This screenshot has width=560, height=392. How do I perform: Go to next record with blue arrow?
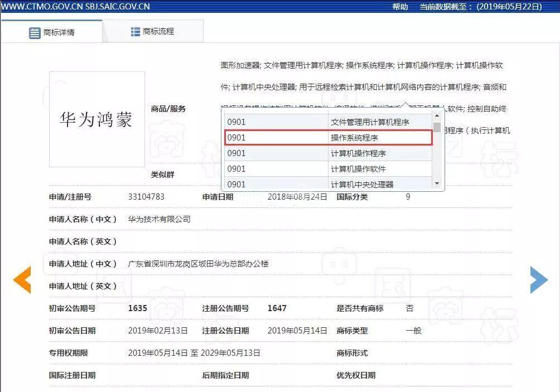[539, 279]
